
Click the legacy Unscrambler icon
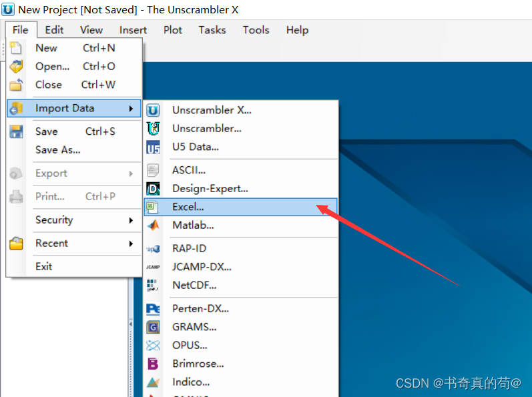[x=153, y=129]
